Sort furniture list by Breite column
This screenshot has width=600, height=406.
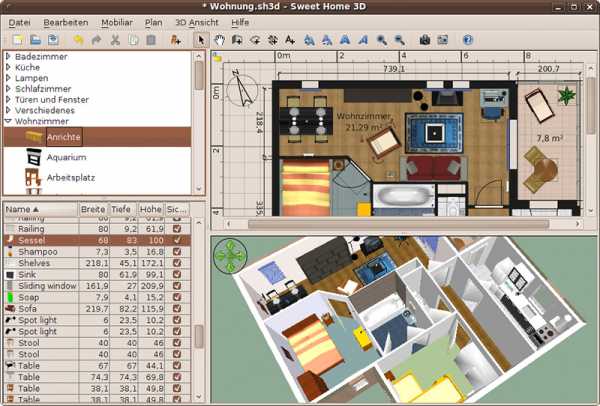[x=92, y=210]
